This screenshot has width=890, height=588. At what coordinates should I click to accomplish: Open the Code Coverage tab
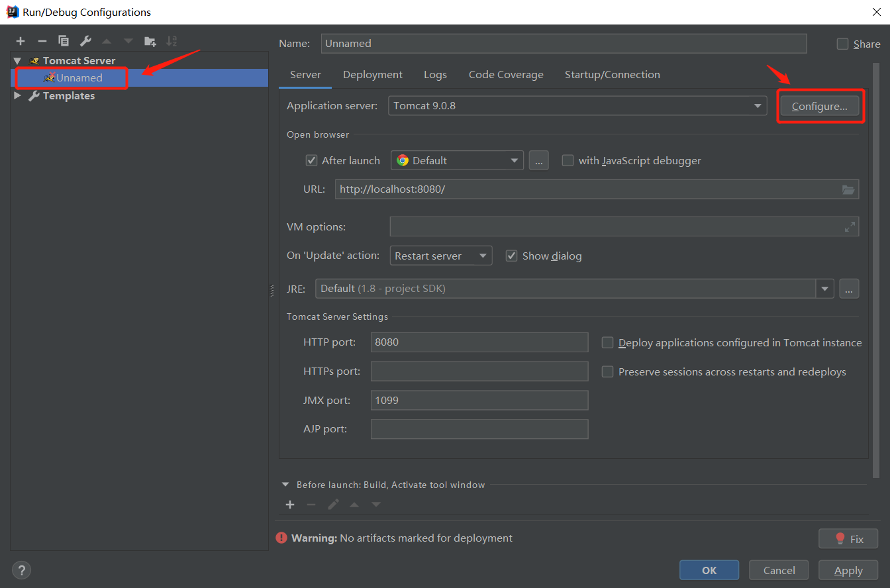point(506,74)
